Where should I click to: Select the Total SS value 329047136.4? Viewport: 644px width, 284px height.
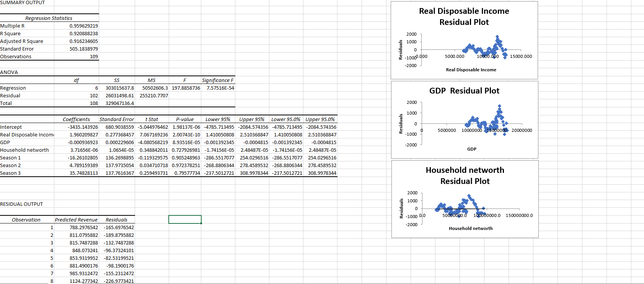pos(120,103)
